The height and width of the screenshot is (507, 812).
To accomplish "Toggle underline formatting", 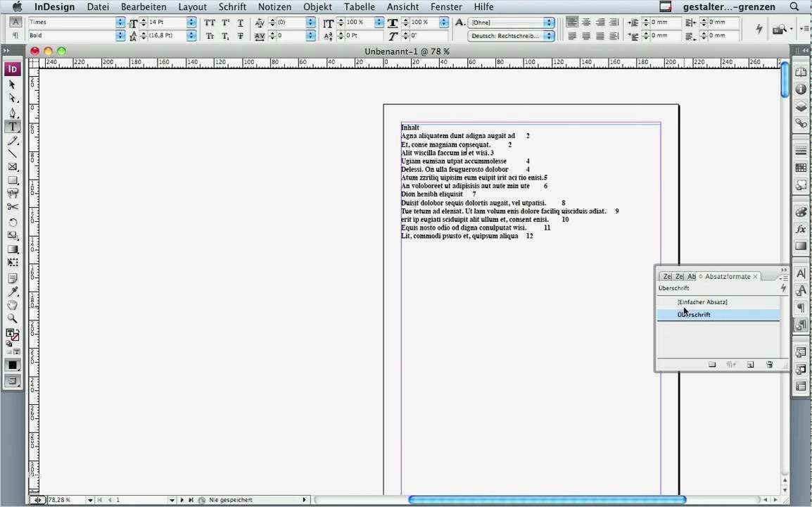I will tap(240, 22).
